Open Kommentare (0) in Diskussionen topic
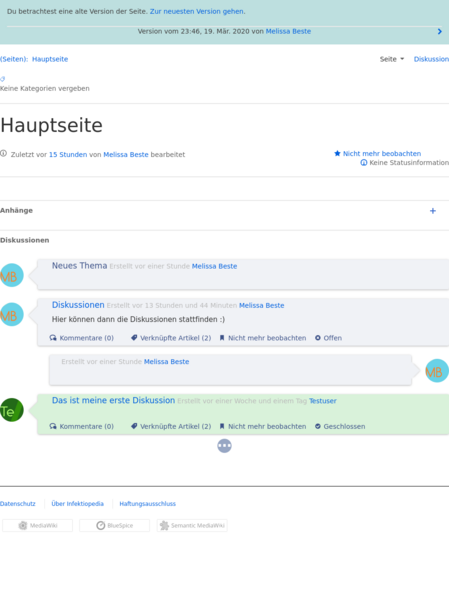The width and height of the screenshot is (449, 599). (86, 338)
